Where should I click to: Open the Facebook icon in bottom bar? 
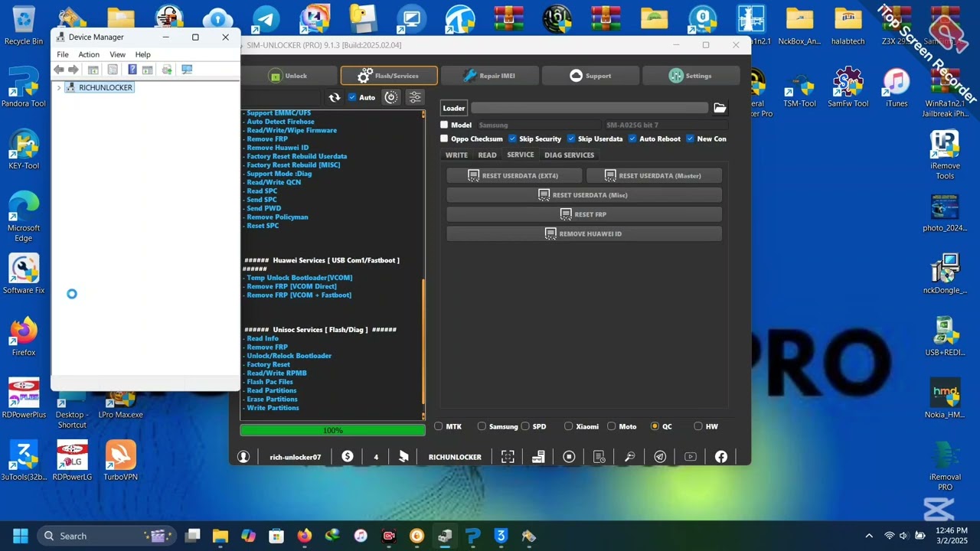(721, 457)
